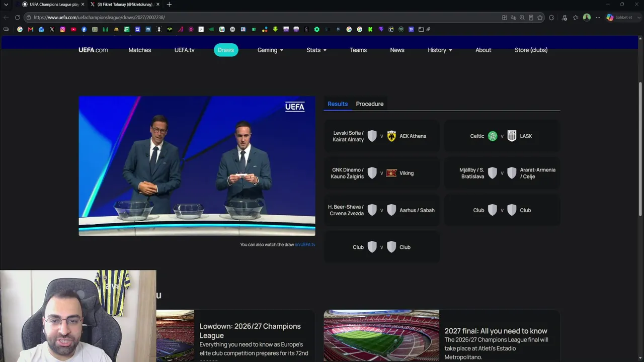Open the Matches menu item

pos(140,50)
